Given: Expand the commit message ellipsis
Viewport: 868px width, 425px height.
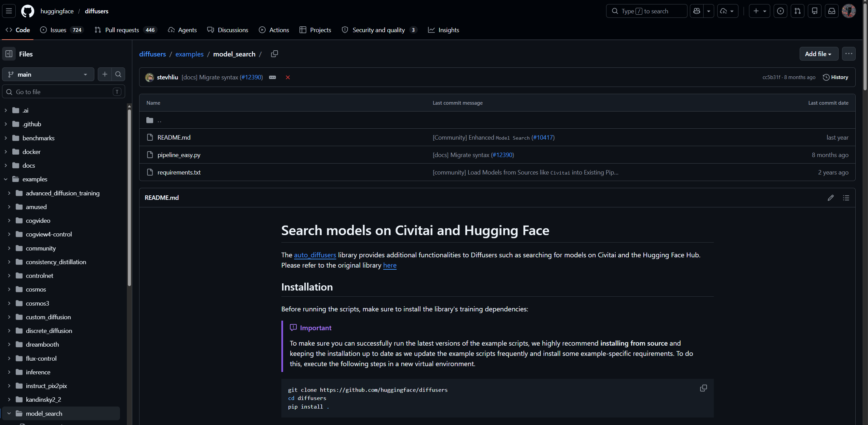Looking at the screenshot, I should (272, 77).
